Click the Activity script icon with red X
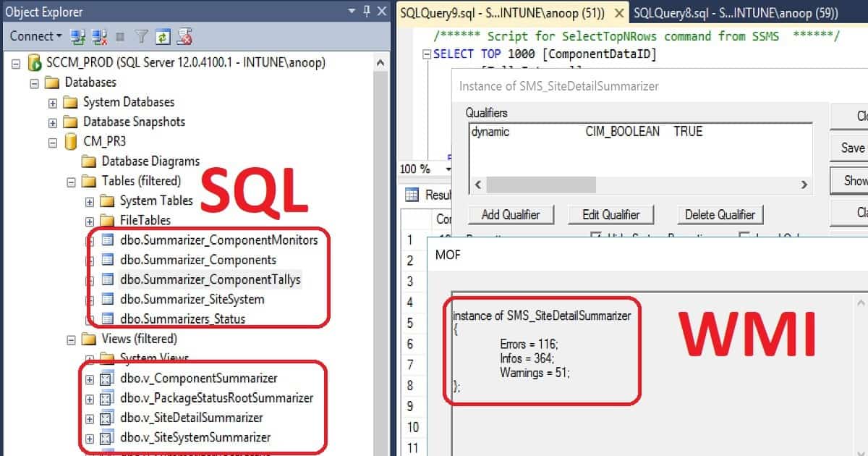 [x=184, y=36]
